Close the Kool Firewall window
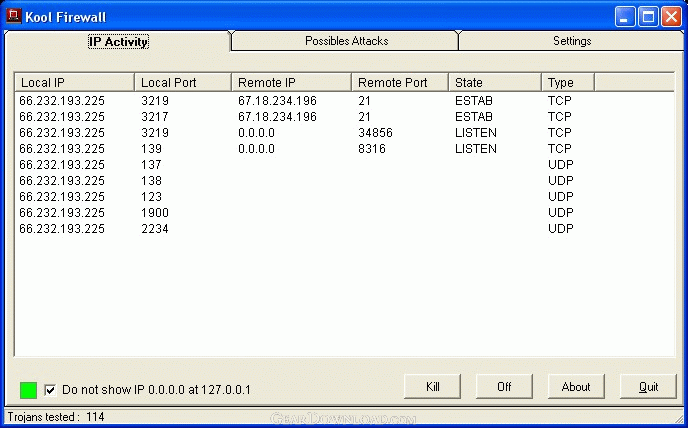This screenshot has height=428, width=688. (x=672, y=17)
